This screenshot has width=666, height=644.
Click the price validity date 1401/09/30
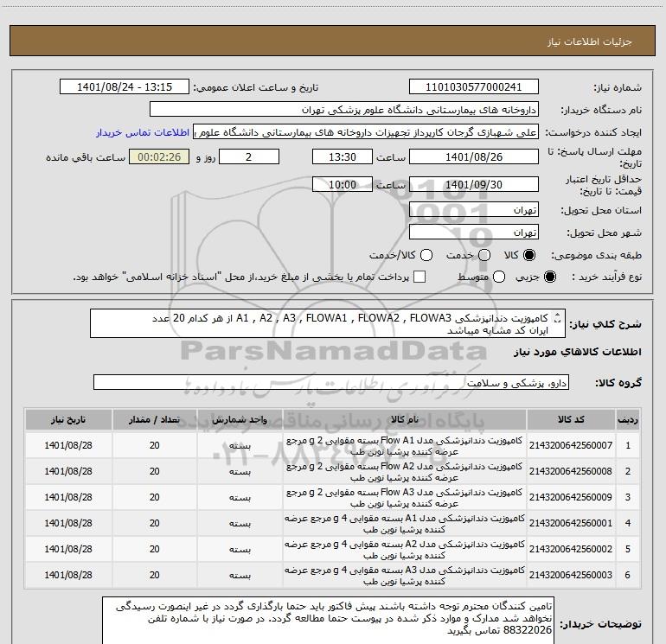point(474,185)
